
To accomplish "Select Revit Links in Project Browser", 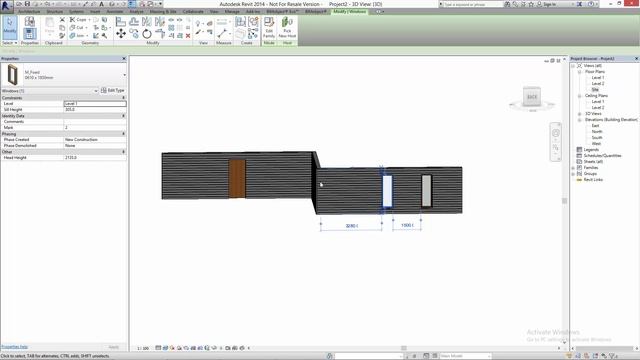I will [x=593, y=180].
